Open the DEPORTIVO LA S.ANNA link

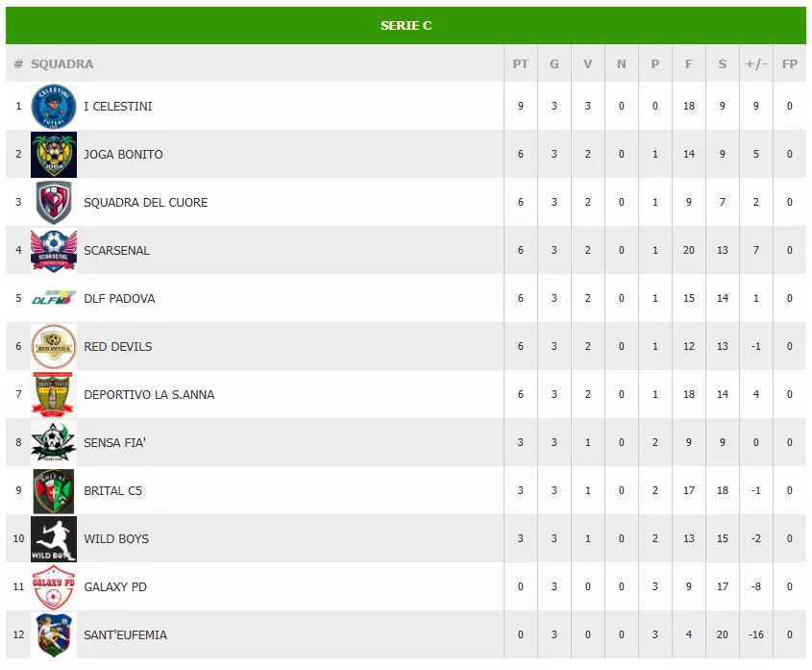tap(149, 395)
